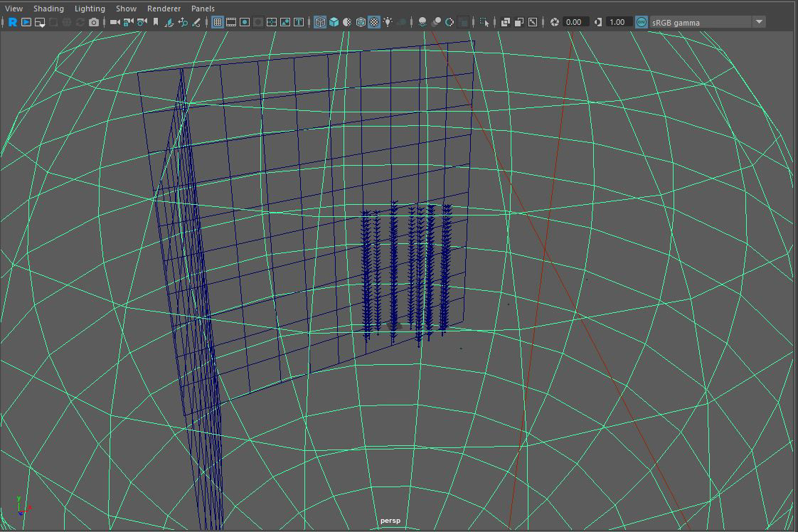
Task: Open the View menu
Action: tap(14, 8)
